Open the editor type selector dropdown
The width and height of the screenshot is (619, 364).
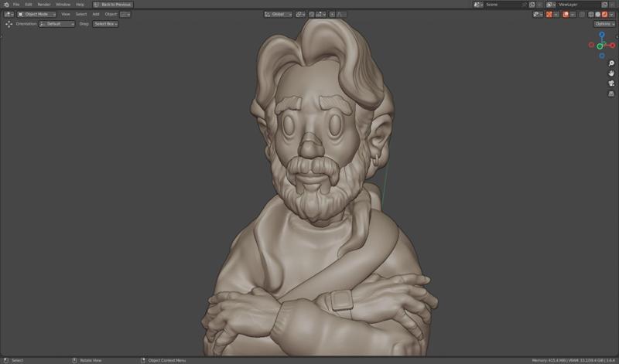[9, 14]
